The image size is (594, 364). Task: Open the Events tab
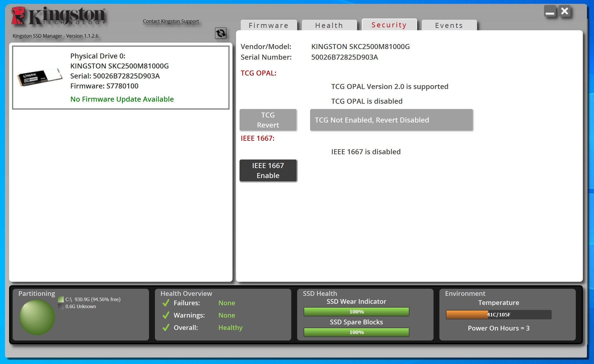tap(449, 25)
